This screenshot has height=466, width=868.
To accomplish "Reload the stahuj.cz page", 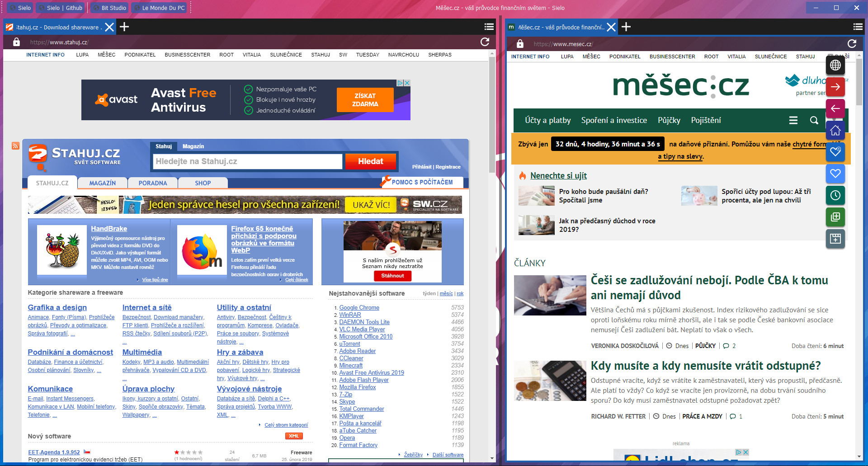I will tap(485, 42).
